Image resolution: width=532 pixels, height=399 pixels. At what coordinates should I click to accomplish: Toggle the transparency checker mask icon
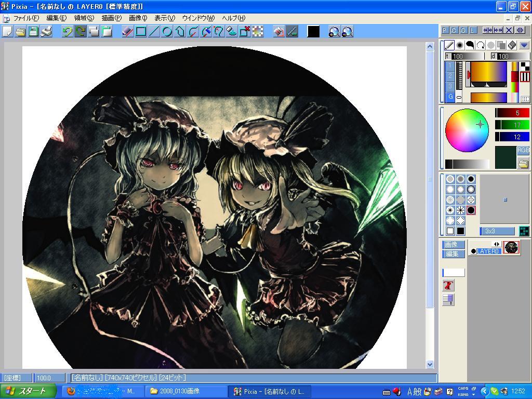[x=258, y=32]
